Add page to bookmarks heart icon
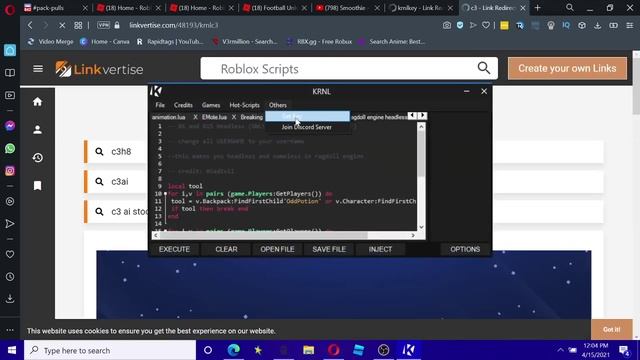Viewport: 640px width, 360px height. (486, 25)
